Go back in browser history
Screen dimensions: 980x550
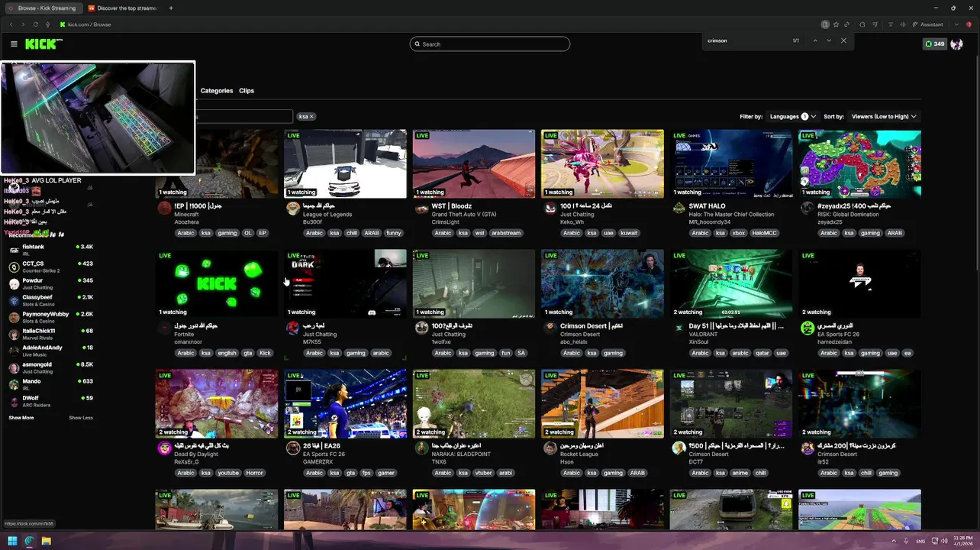(x=11, y=24)
